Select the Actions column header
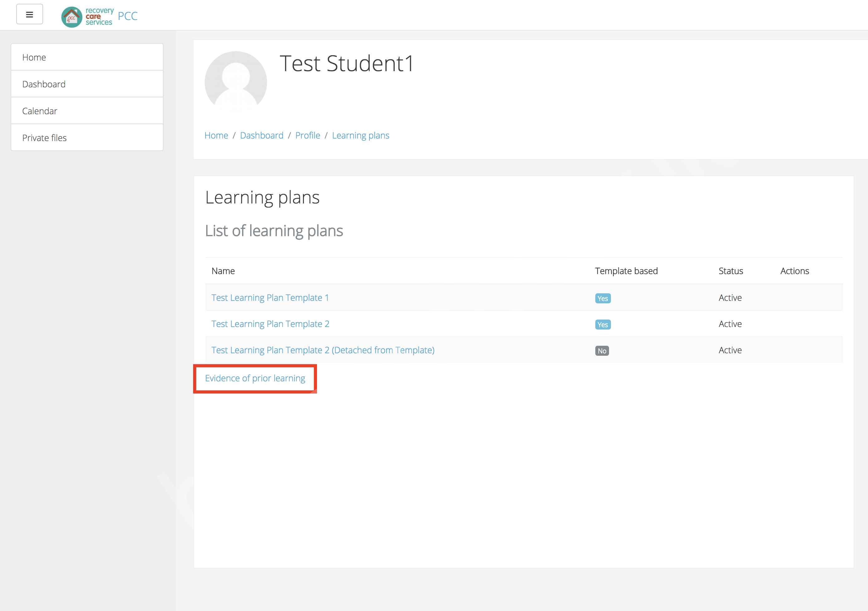868x611 pixels. coord(795,271)
